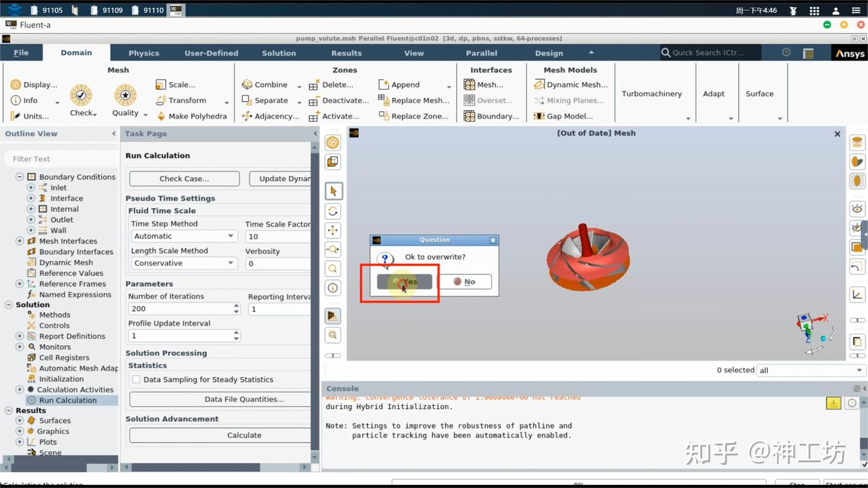This screenshot has height=488, width=868.
Task: Open the mesh Display dialog
Action: (x=34, y=85)
